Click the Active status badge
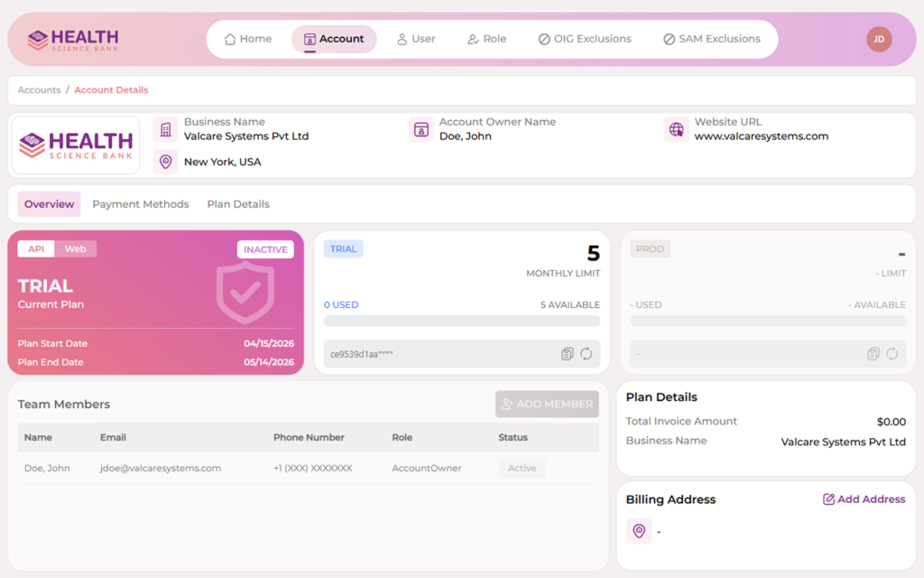Screen dimensions: 924x578 [522, 469]
